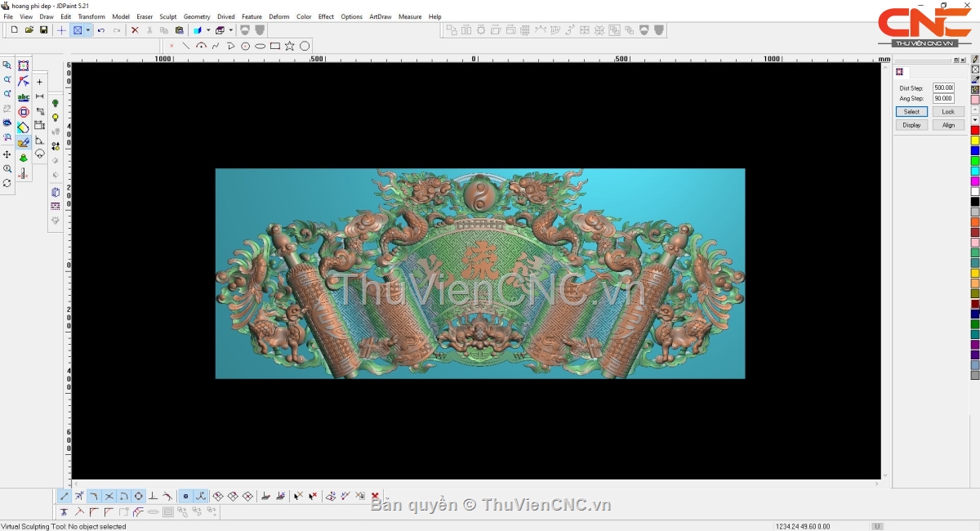Select the abc text tool
The height and width of the screenshot is (531, 980).
coord(24,96)
